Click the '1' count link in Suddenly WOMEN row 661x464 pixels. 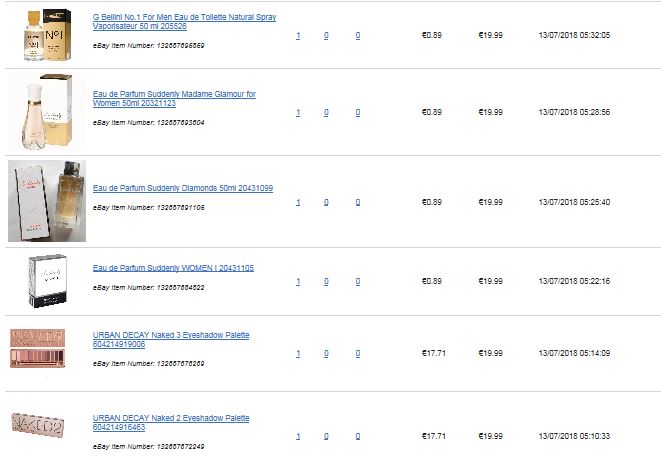point(298,282)
